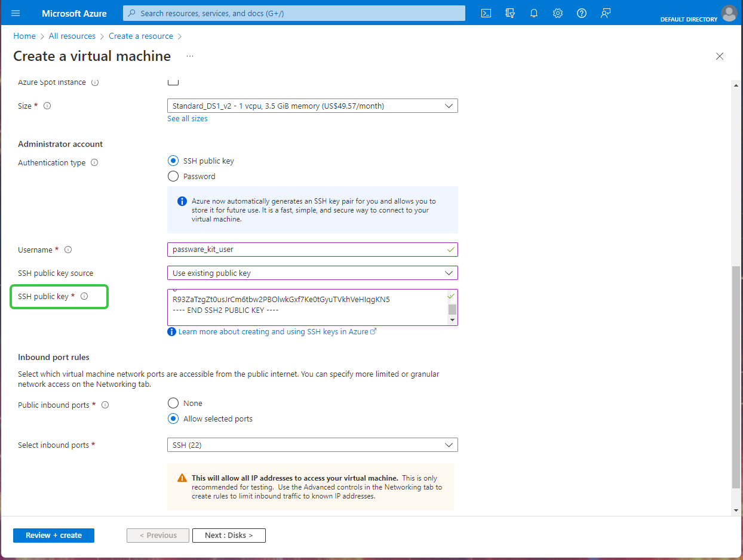This screenshot has height=560, width=743.
Task: Show info tooltip for Size
Action: tap(47, 106)
